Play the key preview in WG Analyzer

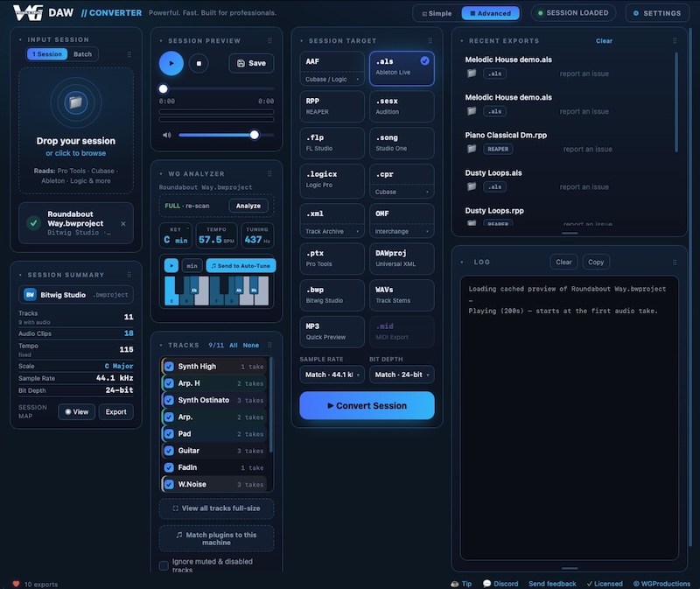[x=171, y=265]
